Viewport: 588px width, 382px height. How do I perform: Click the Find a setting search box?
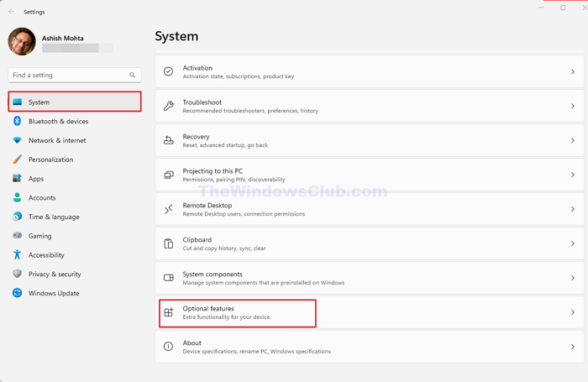[x=67, y=75]
